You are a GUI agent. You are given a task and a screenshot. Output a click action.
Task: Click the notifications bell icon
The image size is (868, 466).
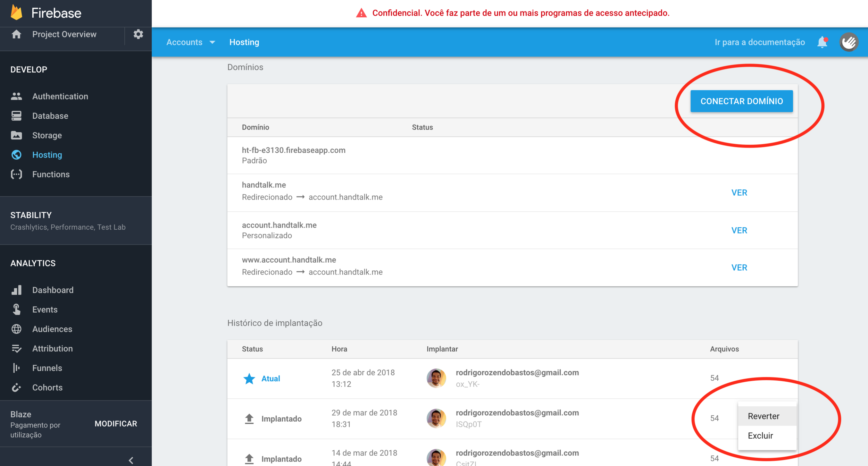coord(822,42)
